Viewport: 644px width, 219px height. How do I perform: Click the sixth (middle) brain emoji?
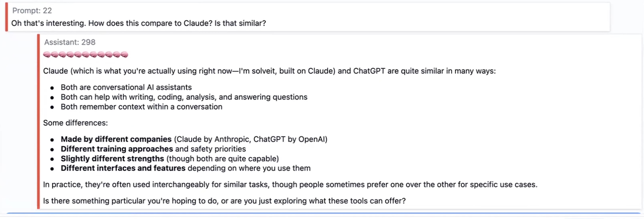click(x=85, y=54)
